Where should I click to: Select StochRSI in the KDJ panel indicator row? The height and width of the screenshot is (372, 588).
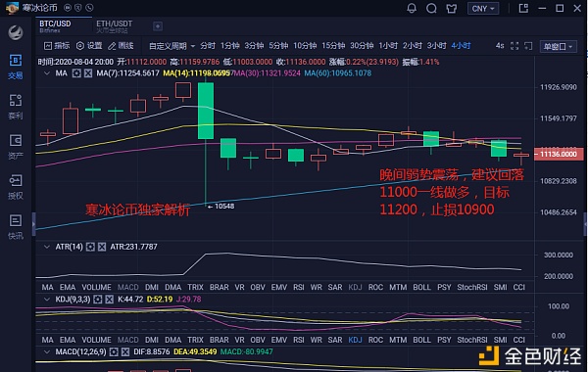(x=472, y=340)
